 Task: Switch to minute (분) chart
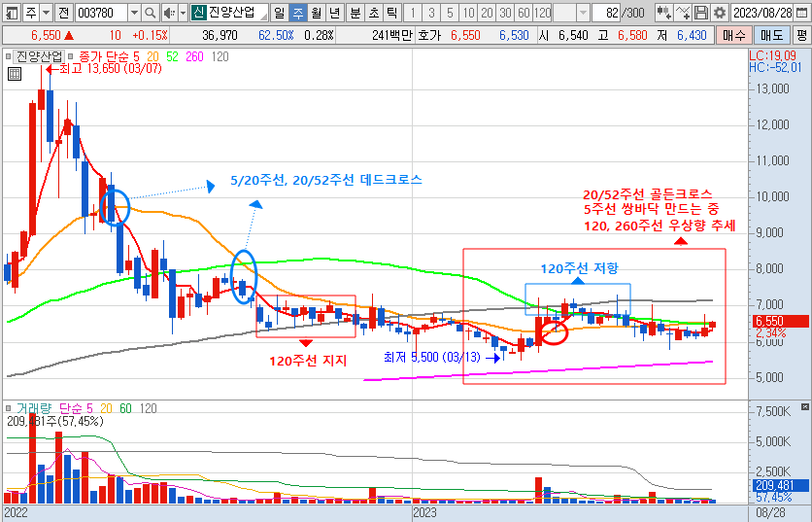pyautogui.click(x=355, y=13)
